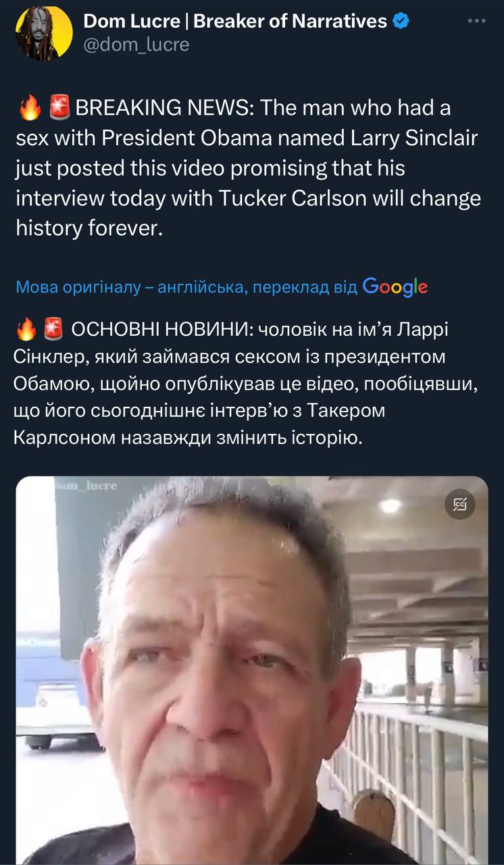
Task: Click 'Larry Sinclair' name in the tweet
Action: pos(414,139)
